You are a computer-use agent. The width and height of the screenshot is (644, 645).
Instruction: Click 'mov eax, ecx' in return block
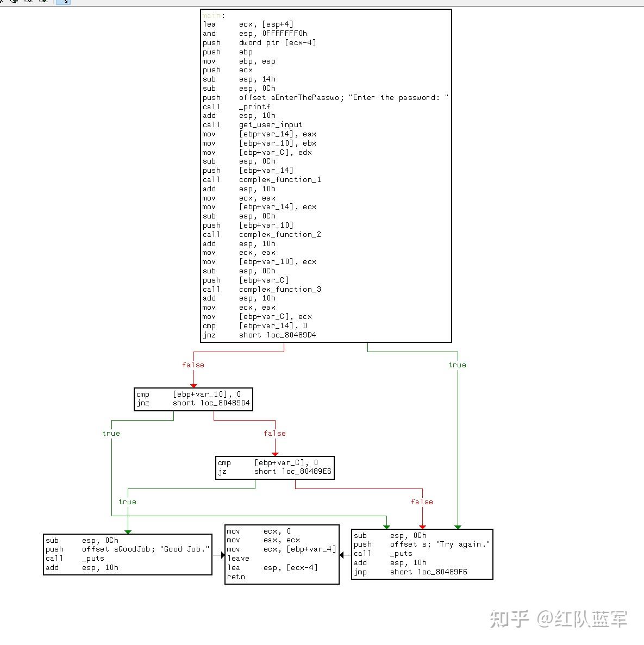click(264, 540)
